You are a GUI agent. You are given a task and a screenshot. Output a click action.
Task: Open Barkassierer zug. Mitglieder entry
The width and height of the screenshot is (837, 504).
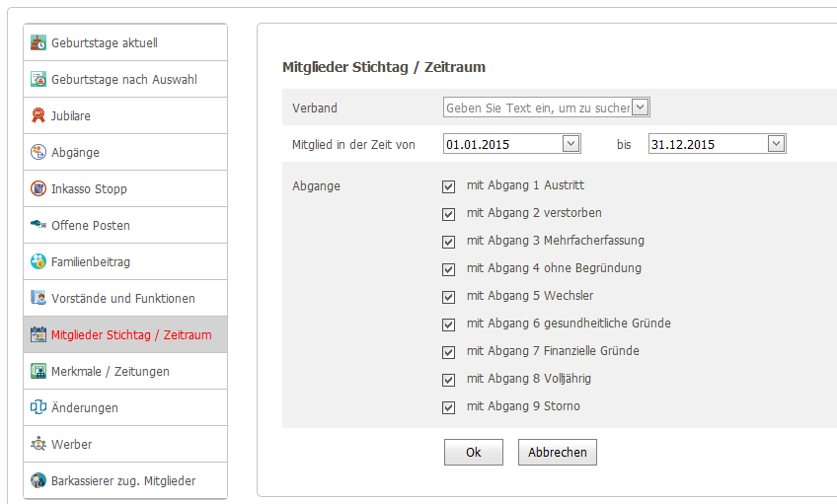(125, 480)
